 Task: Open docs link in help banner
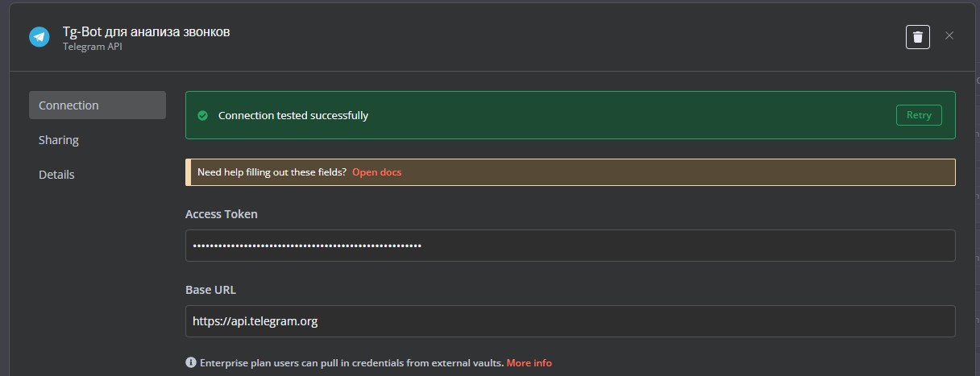point(376,172)
